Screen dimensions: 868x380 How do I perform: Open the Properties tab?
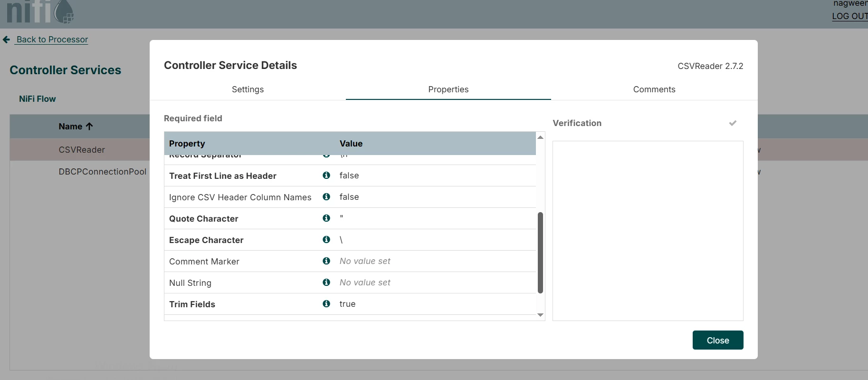tap(448, 89)
